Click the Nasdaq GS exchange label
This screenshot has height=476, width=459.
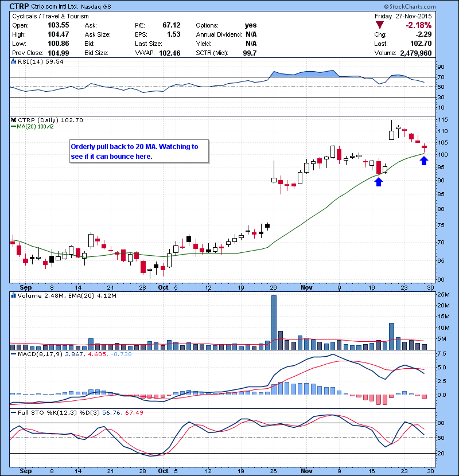(x=96, y=6)
